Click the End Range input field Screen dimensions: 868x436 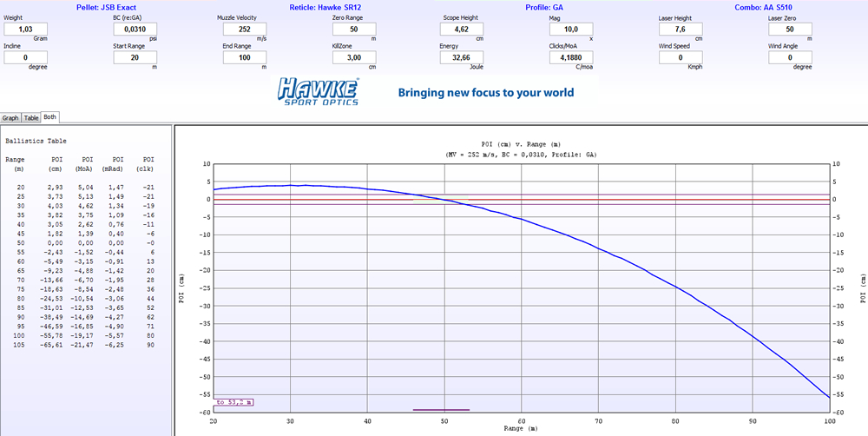(245, 57)
